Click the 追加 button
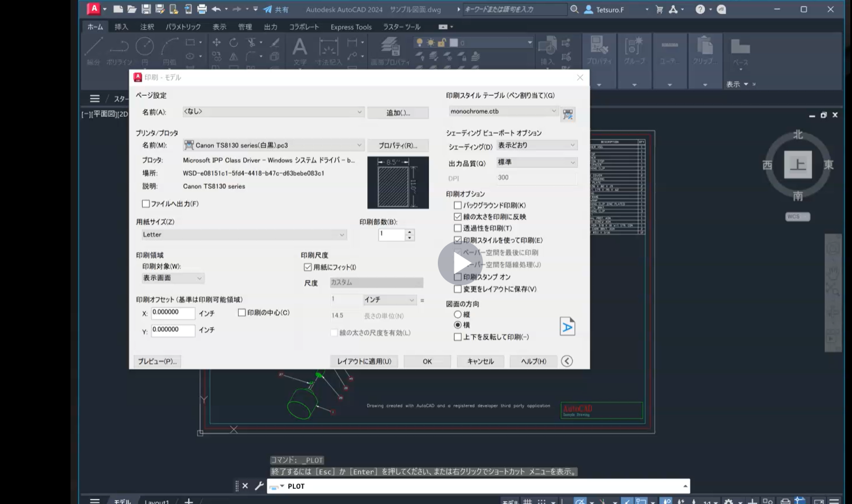The width and height of the screenshot is (852, 504). pos(398,113)
